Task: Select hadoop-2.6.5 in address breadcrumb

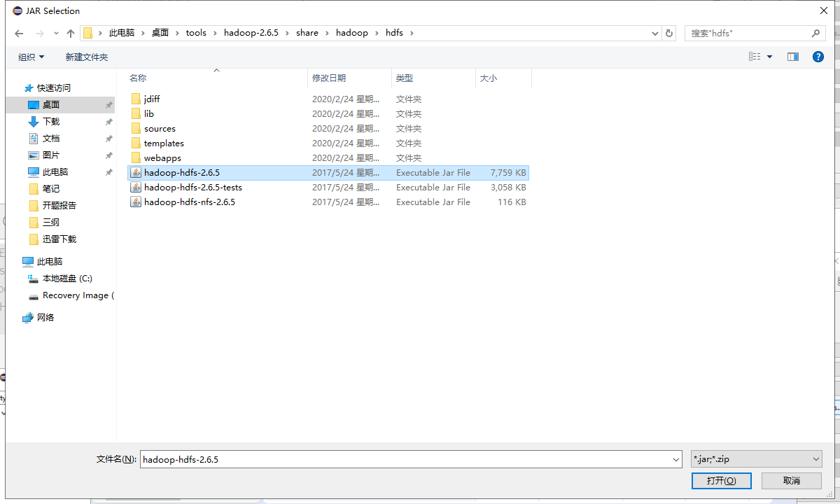Action: [251, 33]
